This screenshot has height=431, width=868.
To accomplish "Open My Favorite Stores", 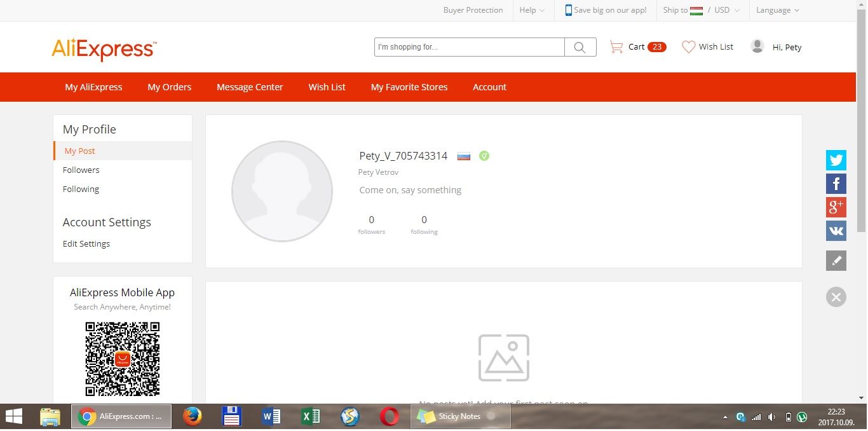I will [x=409, y=87].
